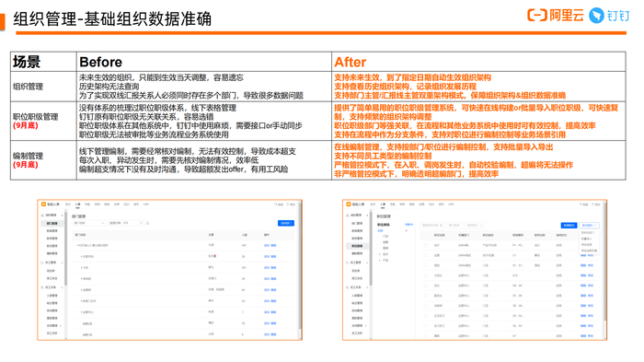Click the blue 新增职位 button in the right screenshot
The image size is (644, 362).
569,226
